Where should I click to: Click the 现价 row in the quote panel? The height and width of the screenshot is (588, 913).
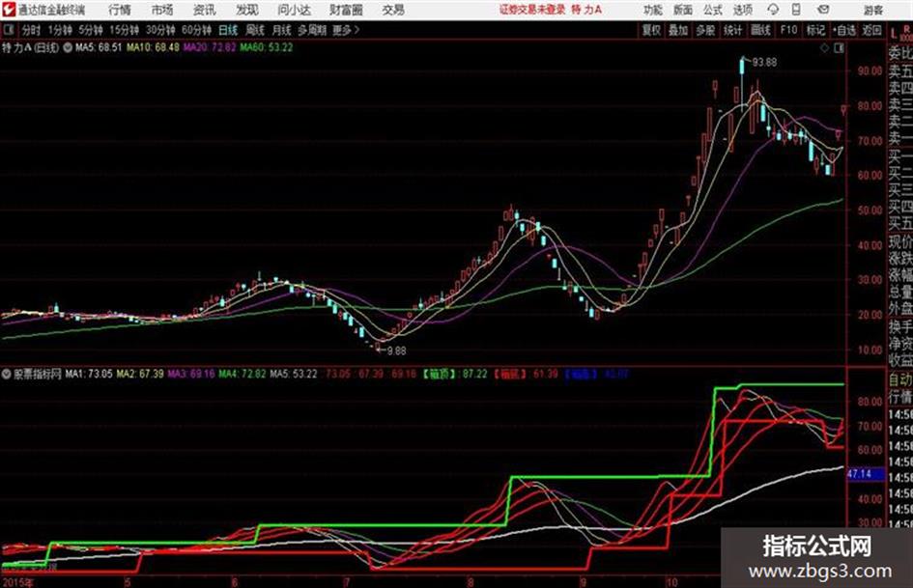coord(900,240)
